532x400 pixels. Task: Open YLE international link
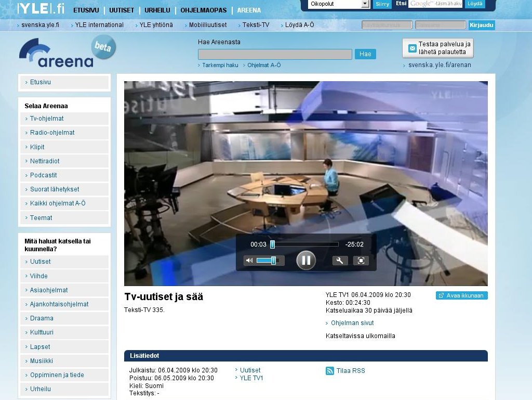tap(99, 25)
